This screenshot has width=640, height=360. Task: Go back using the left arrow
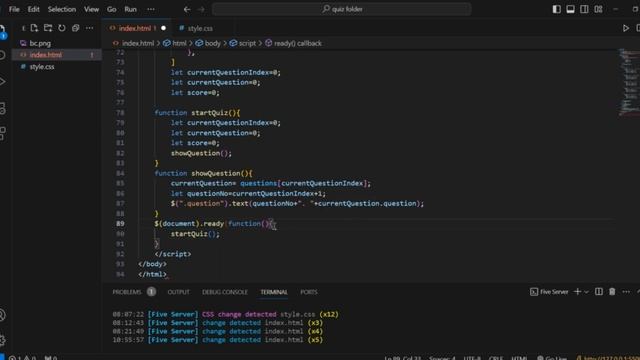pos(187,9)
